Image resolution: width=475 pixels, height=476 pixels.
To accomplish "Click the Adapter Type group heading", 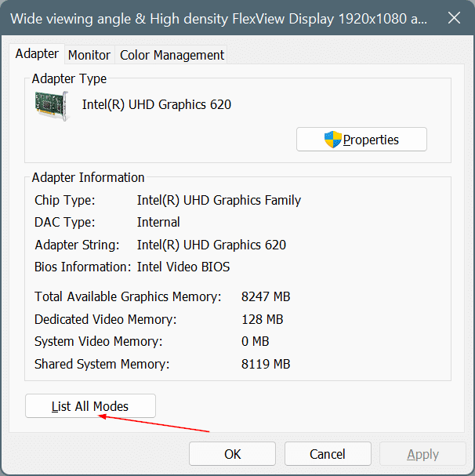I will (x=69, y=79).
